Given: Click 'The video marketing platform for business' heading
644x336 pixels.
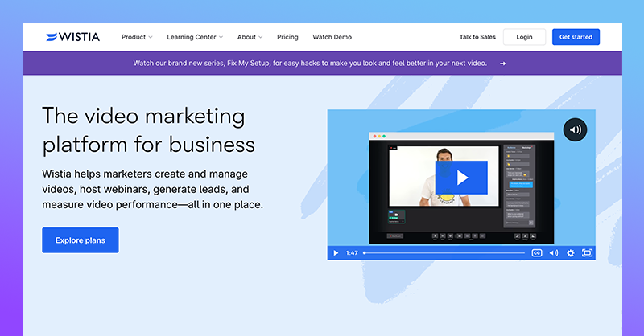Looking at the screenshot, I should click(x=149, y=130).
